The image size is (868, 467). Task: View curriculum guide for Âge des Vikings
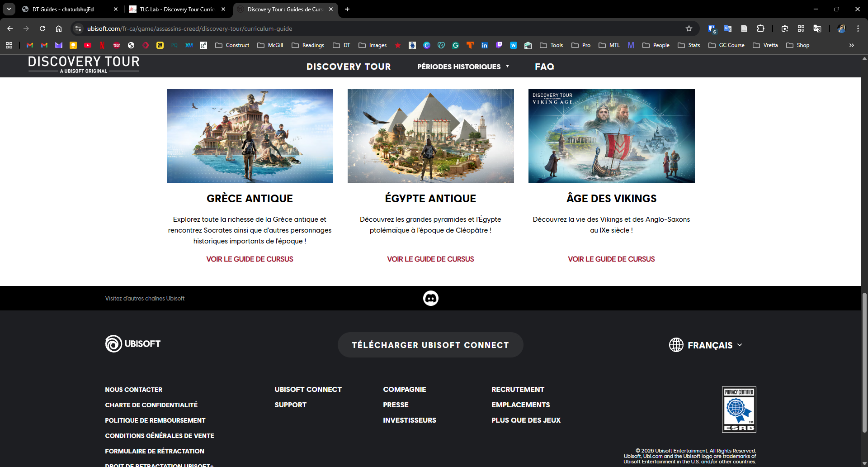611,259
